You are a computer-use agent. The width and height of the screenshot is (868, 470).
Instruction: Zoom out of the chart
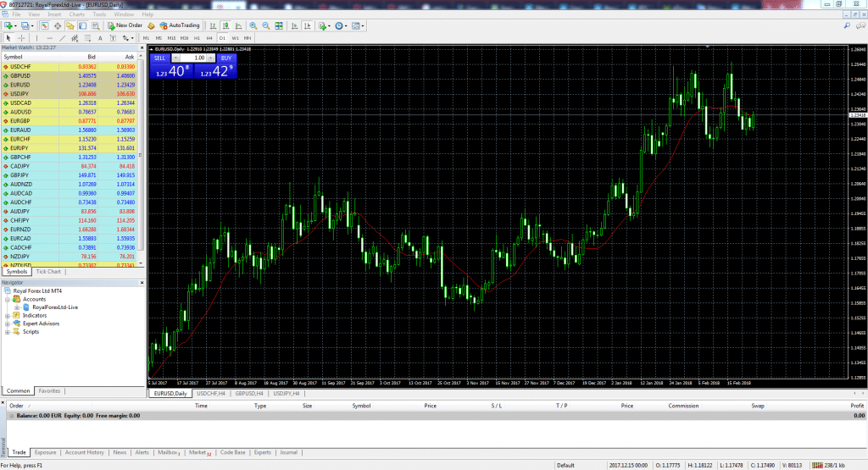point(264,25)
